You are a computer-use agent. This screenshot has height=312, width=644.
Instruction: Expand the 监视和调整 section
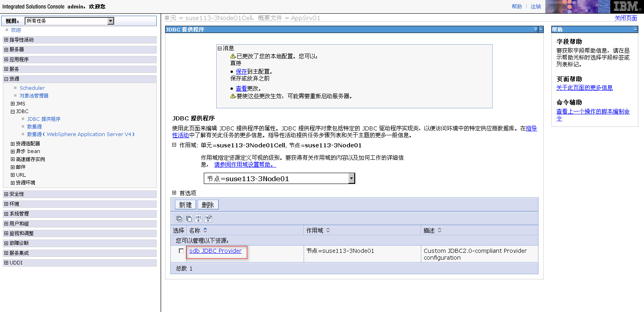(x=6, y=233)
